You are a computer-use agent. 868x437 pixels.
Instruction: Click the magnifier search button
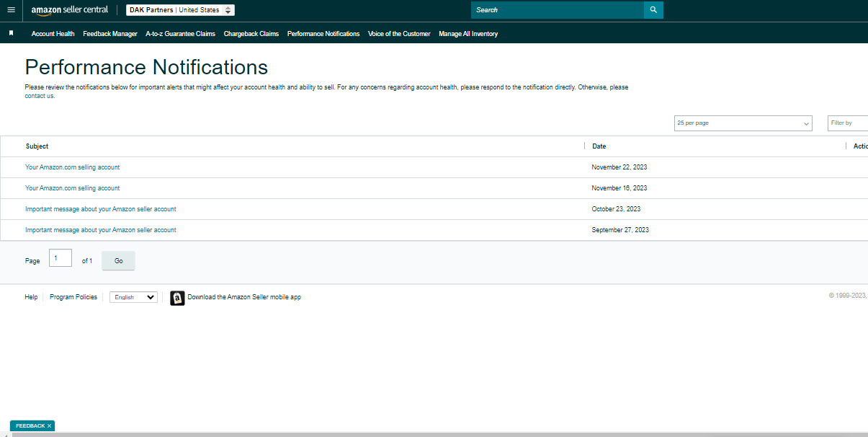tap(653, 10)
